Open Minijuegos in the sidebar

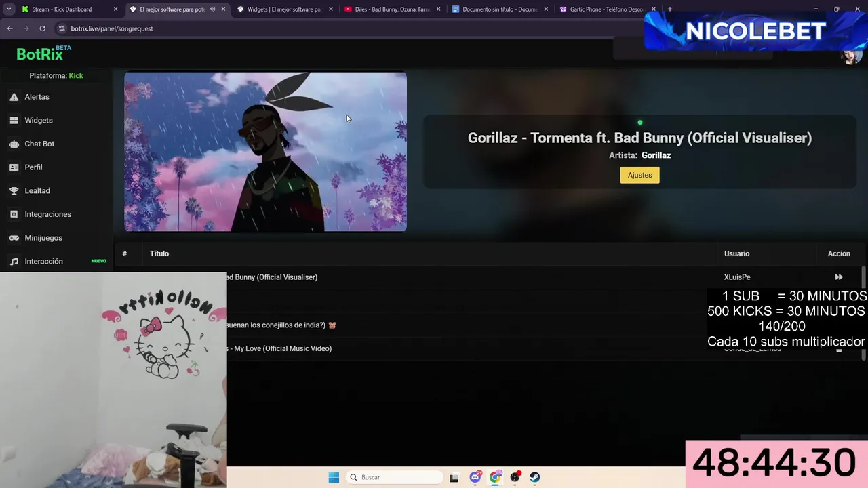[43, 238]
